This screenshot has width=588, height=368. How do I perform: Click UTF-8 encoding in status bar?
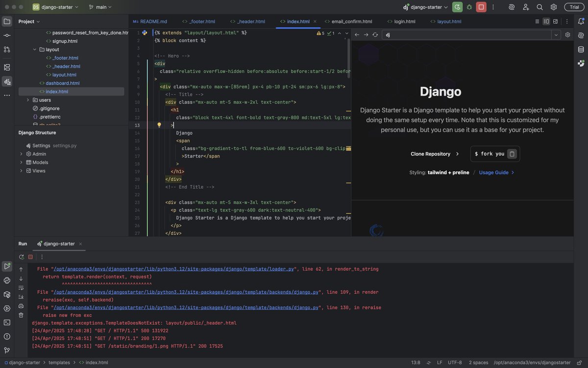pos(455,363)
